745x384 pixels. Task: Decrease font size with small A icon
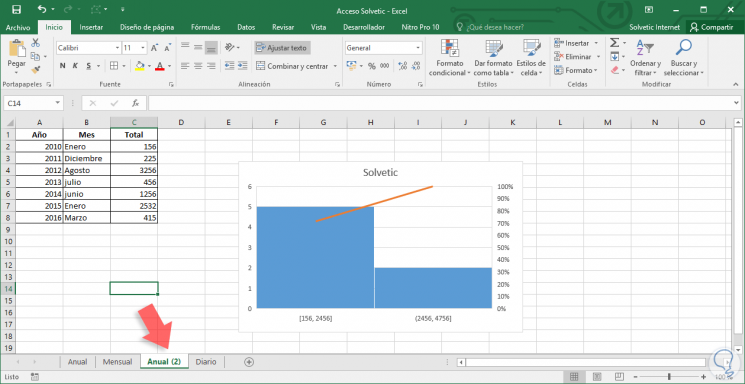(167, 48)
